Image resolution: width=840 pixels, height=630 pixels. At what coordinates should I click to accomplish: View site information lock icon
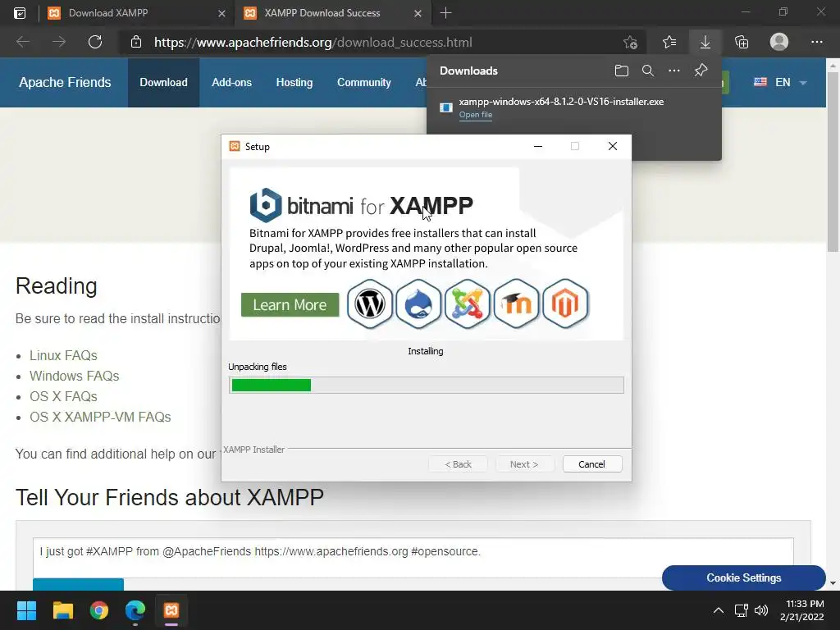[x=136, y=42]
